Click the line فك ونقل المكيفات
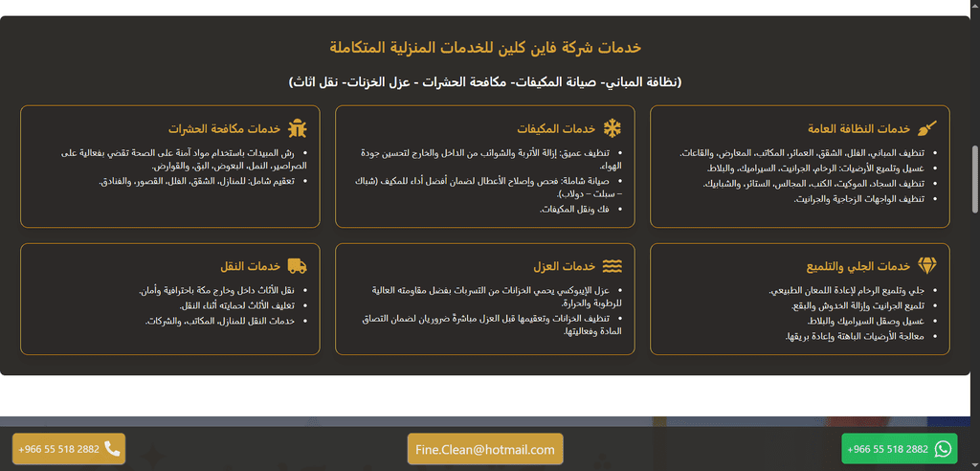 (575, 209)
